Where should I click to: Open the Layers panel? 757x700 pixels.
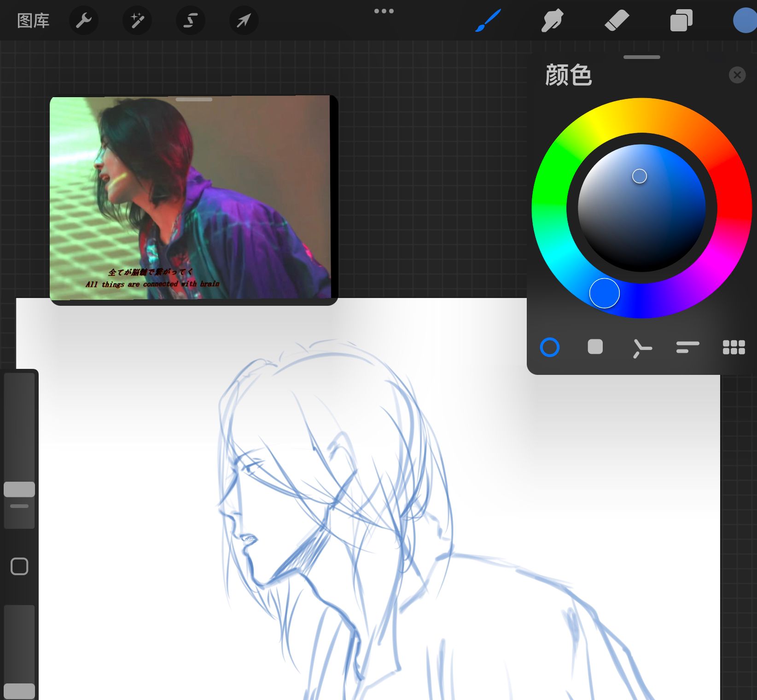pos(681,21)
